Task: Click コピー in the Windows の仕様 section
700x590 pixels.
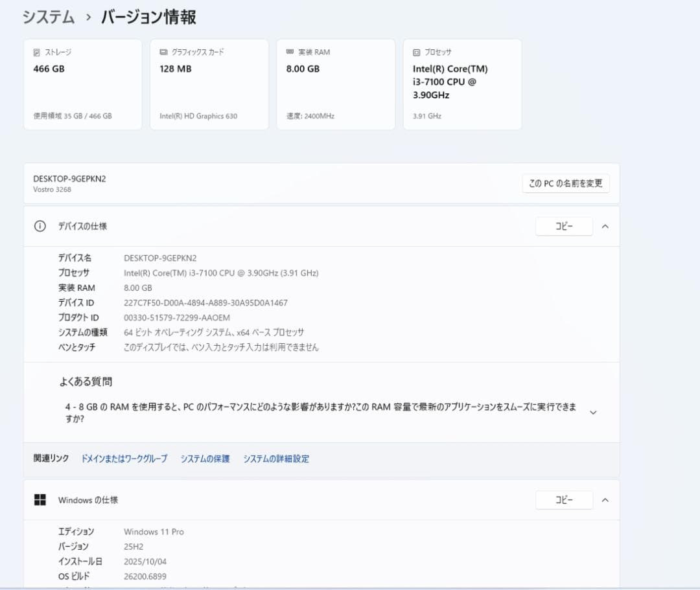Action: tap(564, 500)
